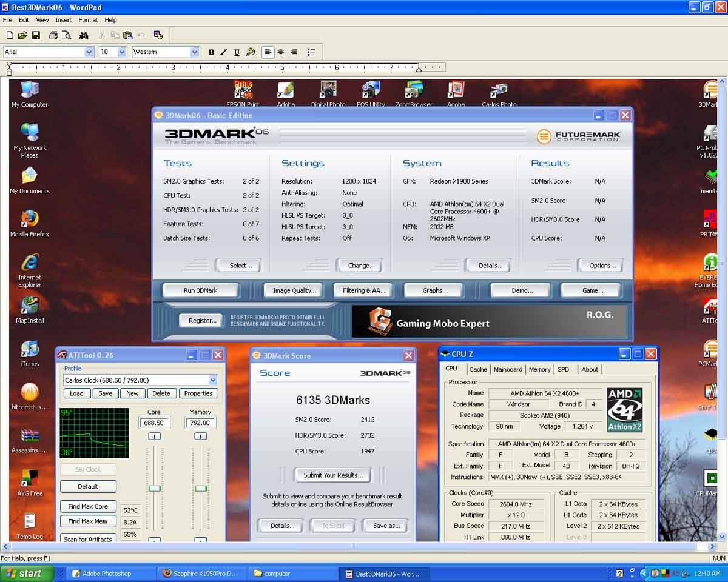Click the Memory clock value field 792.00
Viewport: 728px width, 582px height.
[x=200, y=423]
